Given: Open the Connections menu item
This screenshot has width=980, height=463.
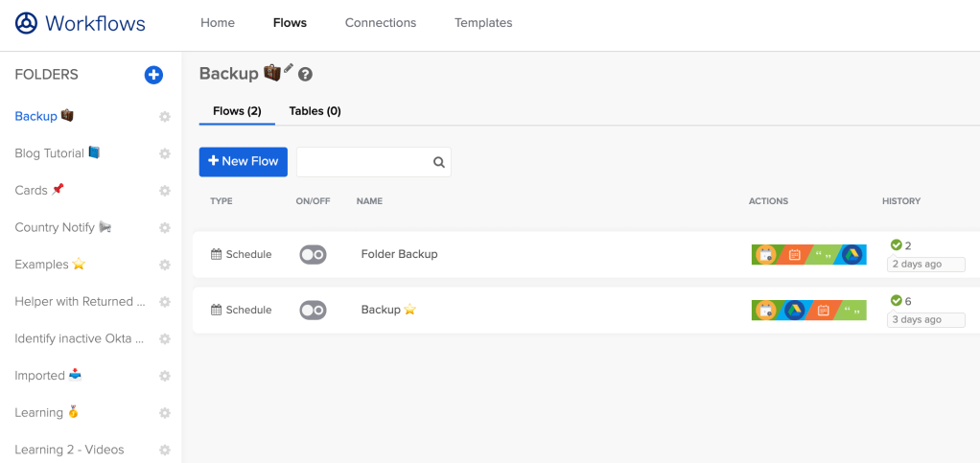Looking at the screenshot, I should [381, 23].
